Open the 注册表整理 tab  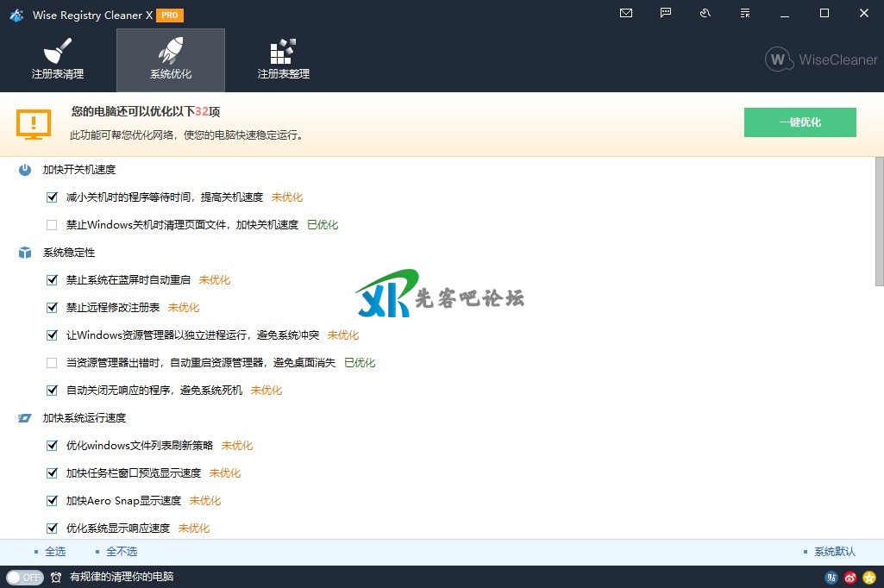tap(283, 60)
